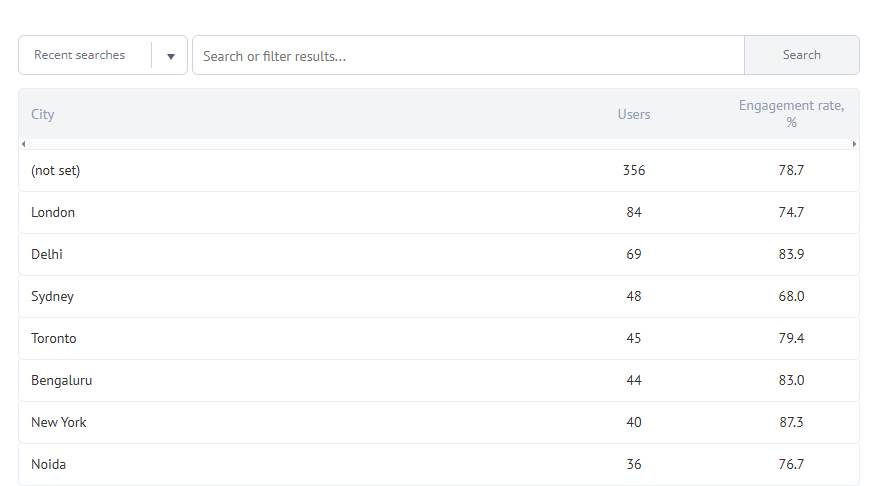This screenshot has width=875, height=486.
Task: Select New York in the table
Action: click(59, 423)
